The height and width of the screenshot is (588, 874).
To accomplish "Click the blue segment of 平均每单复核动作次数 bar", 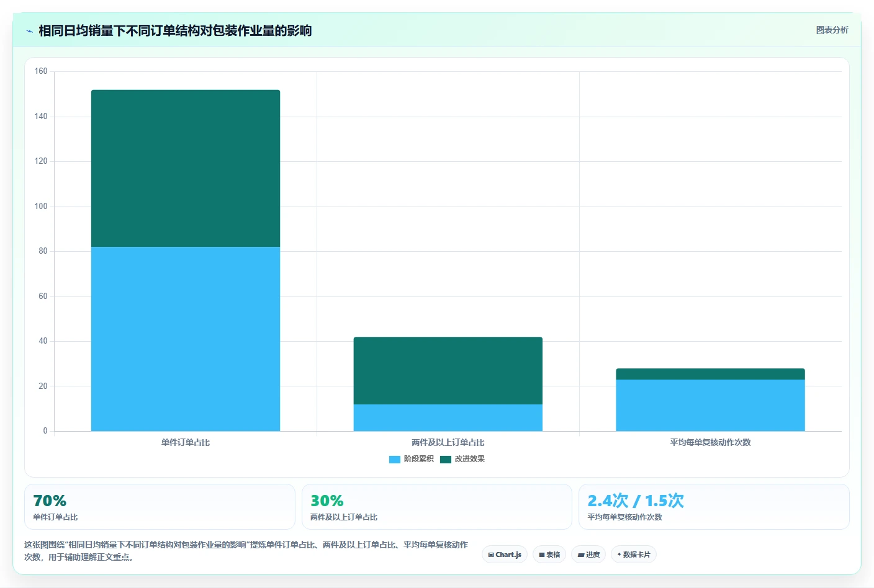I will [710, 405].
